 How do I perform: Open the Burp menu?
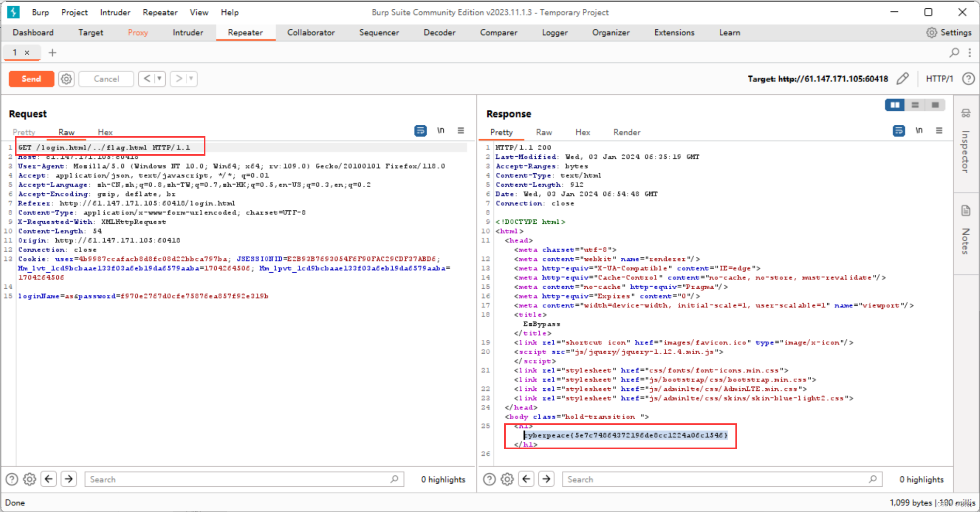click(x=40, y=12)
